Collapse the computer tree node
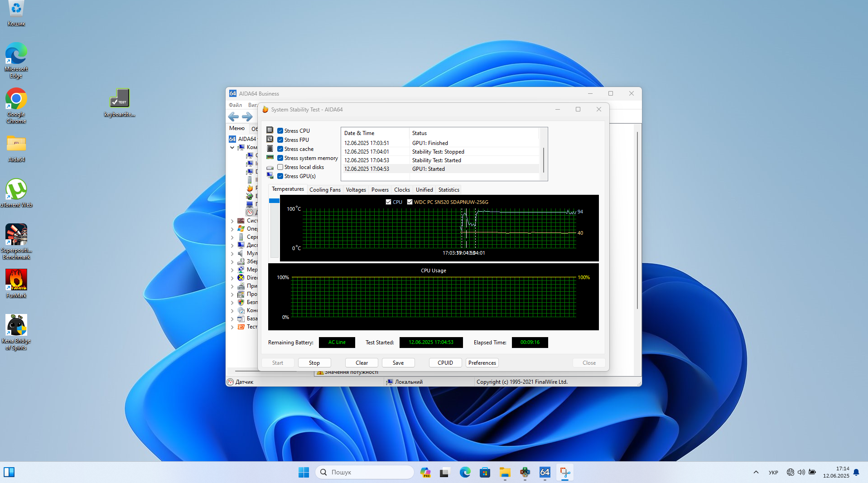Viewport: 868px width, 483px height. [x=232, y=147]
